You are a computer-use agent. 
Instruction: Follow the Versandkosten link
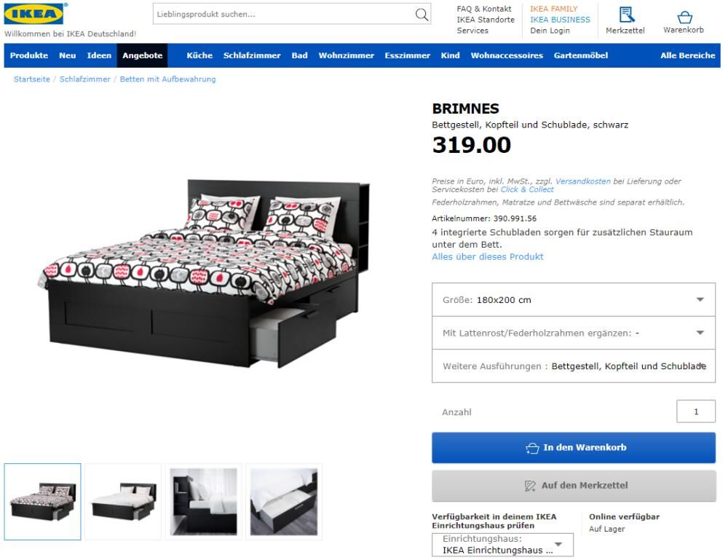point(582,181)
